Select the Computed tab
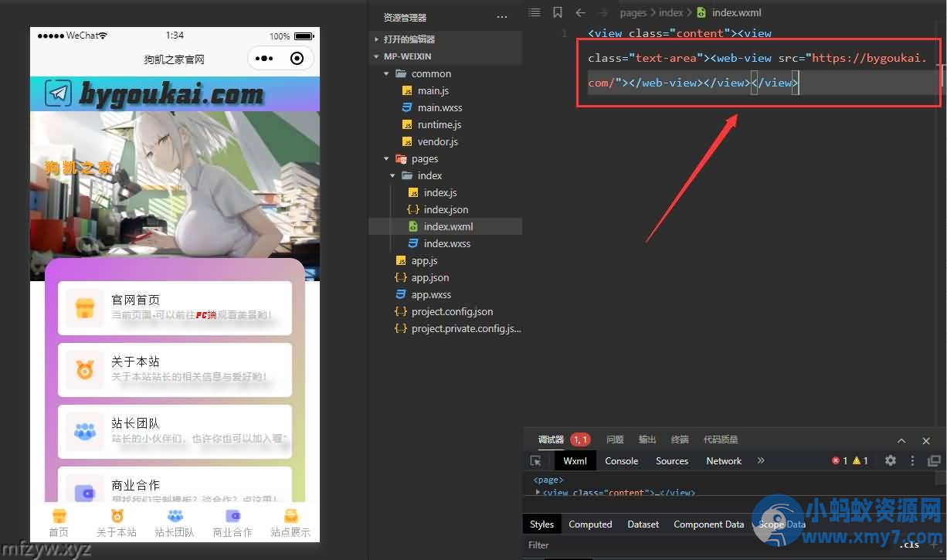 [x=590, y=524]
